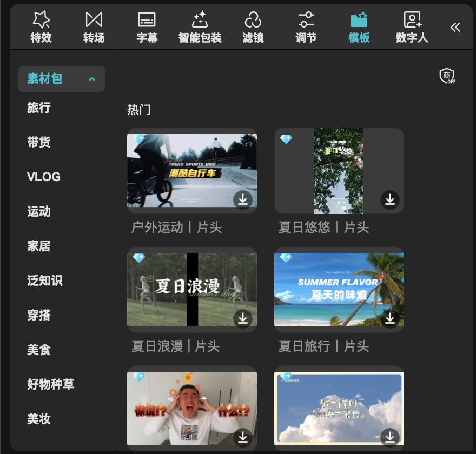Download the 户外运动 template

[x=242, y=199]
